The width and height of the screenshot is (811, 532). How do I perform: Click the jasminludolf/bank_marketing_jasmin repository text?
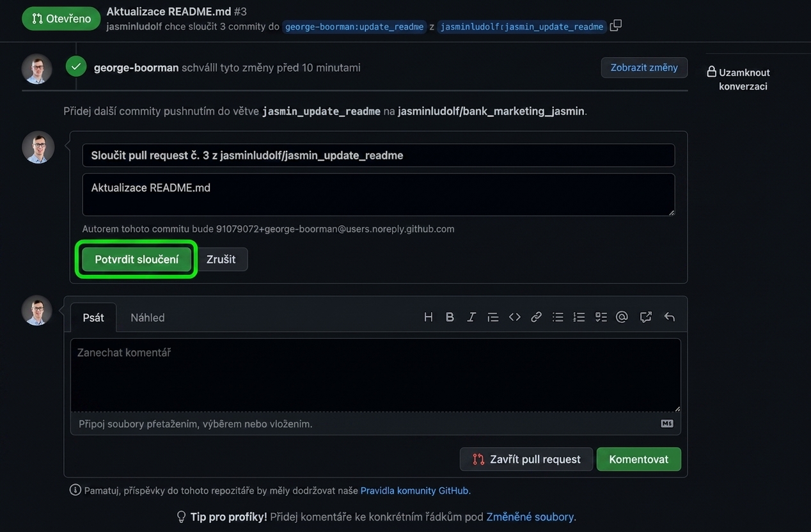point(491,111)
